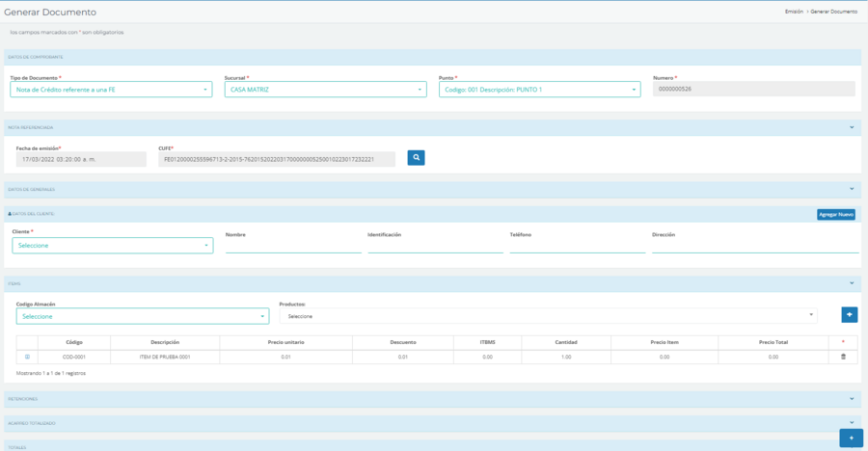The height and width of the screenshot is (451, 868).
Task: Open the Cliente Seleccione dropdown
Action: point(113,245)
